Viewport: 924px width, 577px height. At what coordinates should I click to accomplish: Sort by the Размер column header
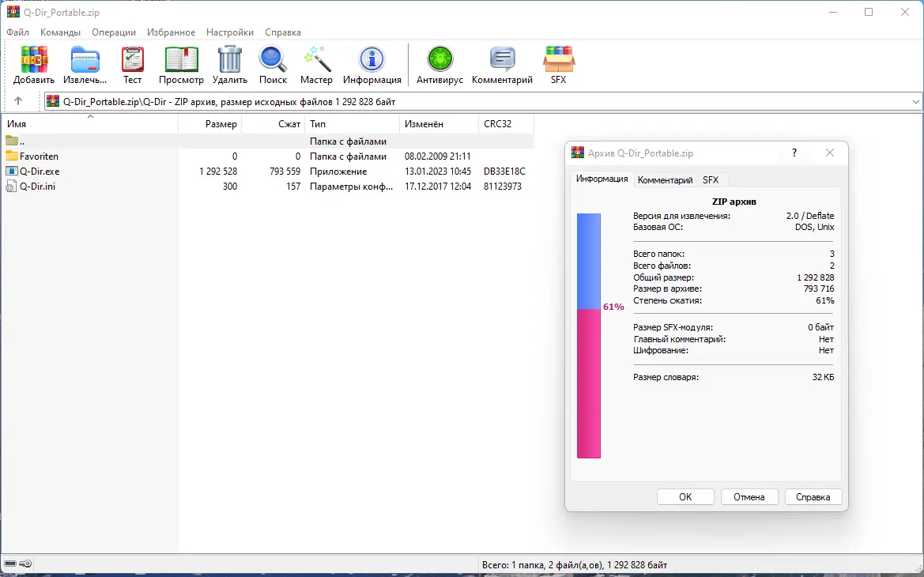(x=209, y=124)
